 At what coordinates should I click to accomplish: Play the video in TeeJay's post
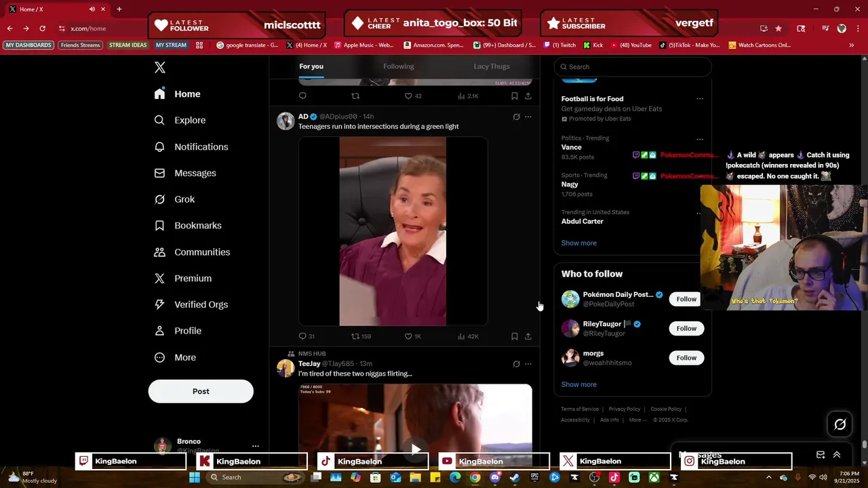(416, 449)
